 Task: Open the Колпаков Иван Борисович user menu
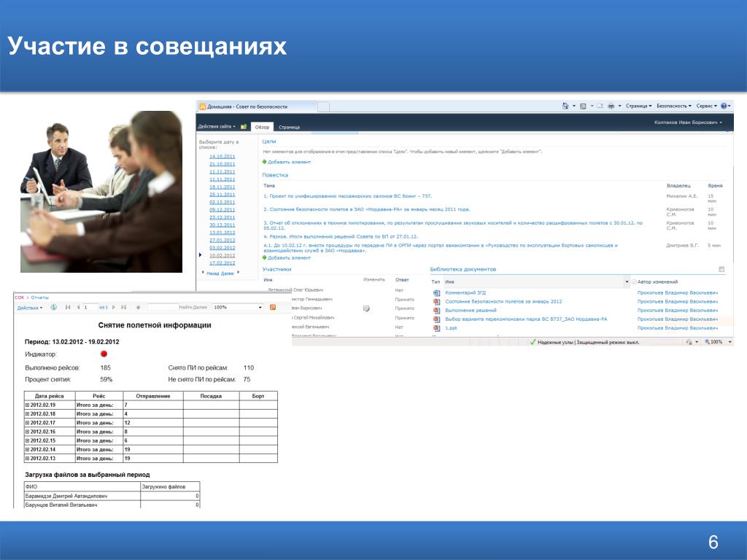point(688,122)
